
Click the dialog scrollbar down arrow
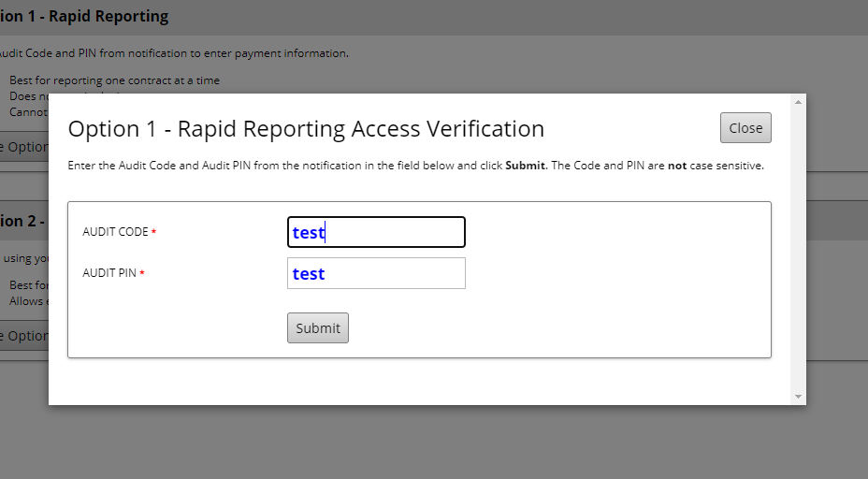click(798, 397)
